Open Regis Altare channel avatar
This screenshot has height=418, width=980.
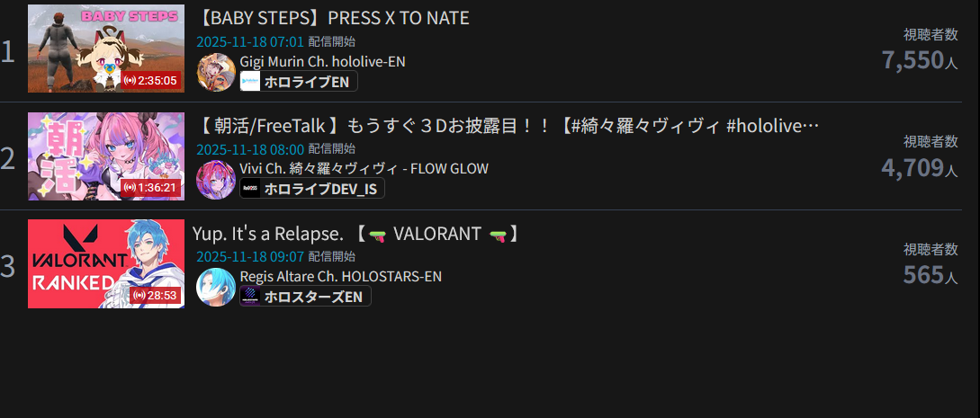pyautogui.click(x=216, y=287)
